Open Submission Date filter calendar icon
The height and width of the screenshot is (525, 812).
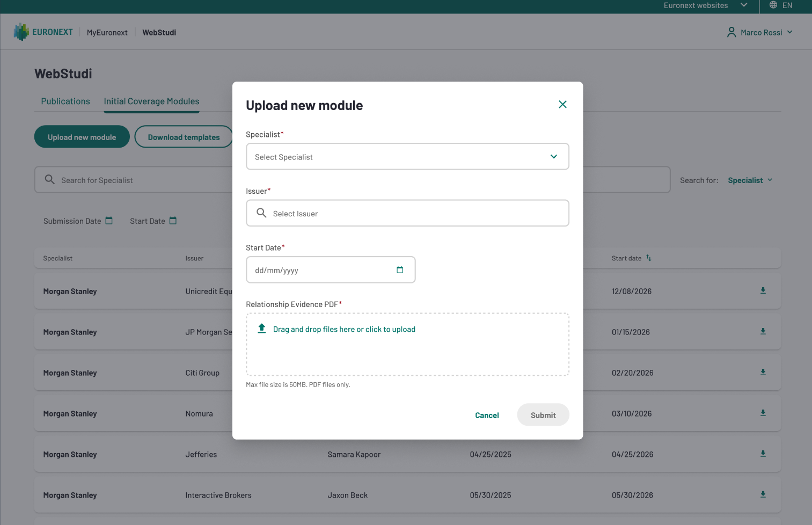tap(109, 221)
